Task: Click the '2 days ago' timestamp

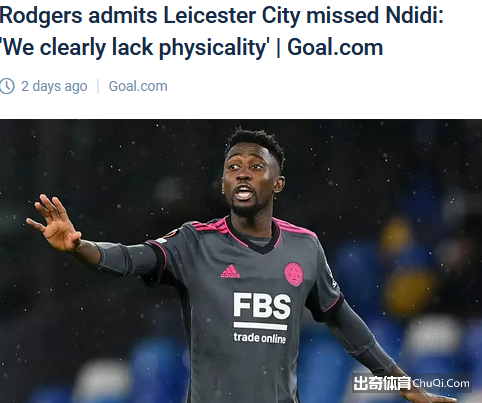Action: click(x=54, y=86)
